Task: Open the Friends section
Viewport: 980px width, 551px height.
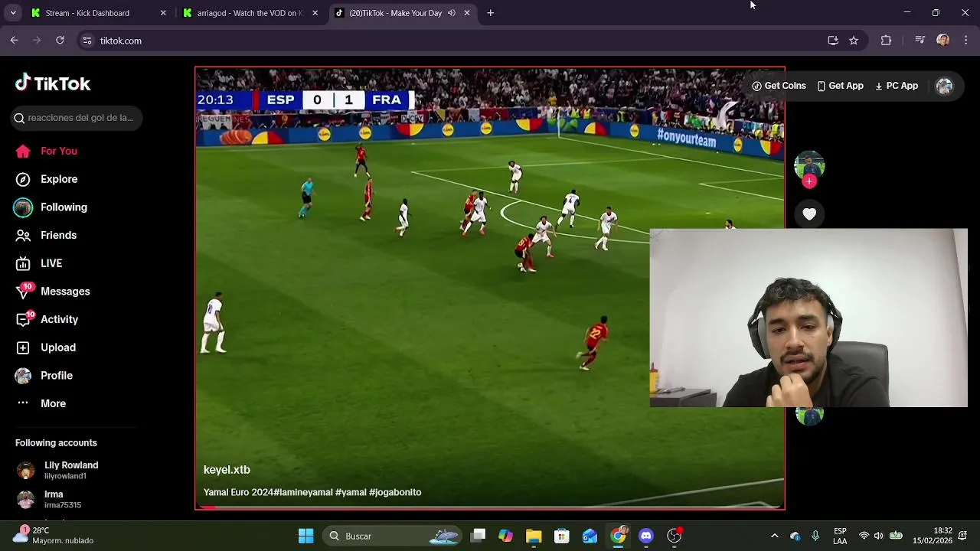Action: 47,235
